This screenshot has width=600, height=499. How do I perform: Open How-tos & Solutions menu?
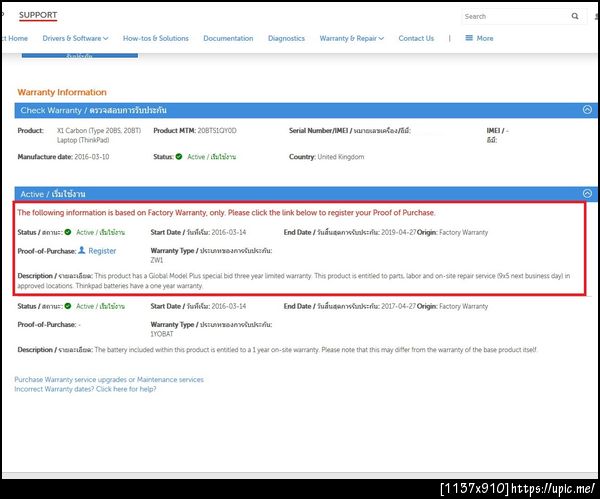156,38
